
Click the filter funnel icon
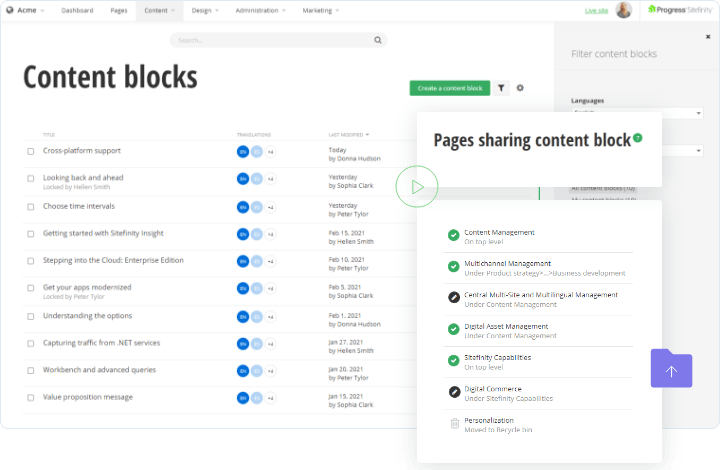(501, 88)
